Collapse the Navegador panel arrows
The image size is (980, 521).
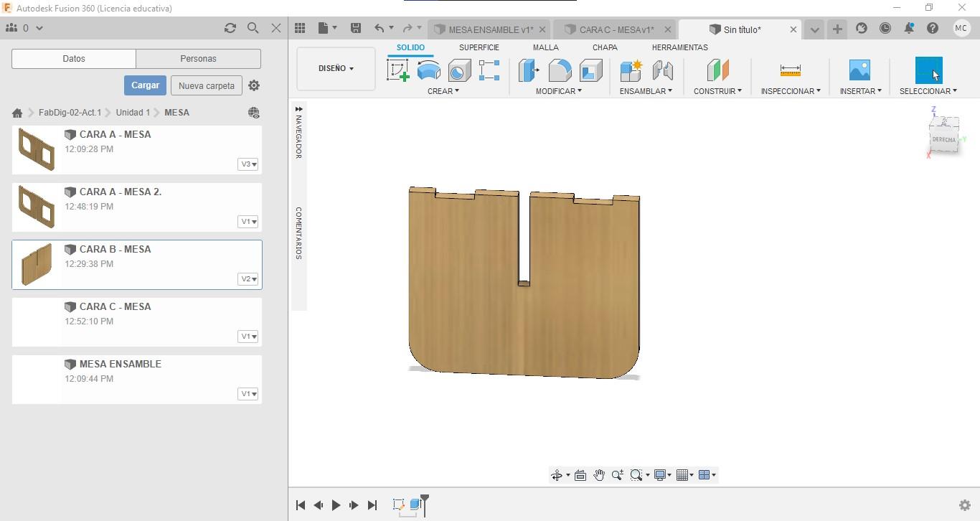pos(298,109)
